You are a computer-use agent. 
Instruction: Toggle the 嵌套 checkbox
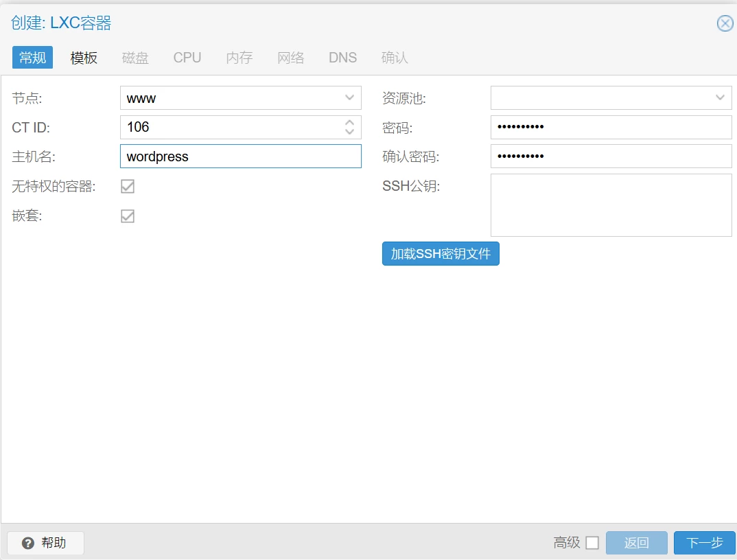pyautogui.click(x=128, y=216)
